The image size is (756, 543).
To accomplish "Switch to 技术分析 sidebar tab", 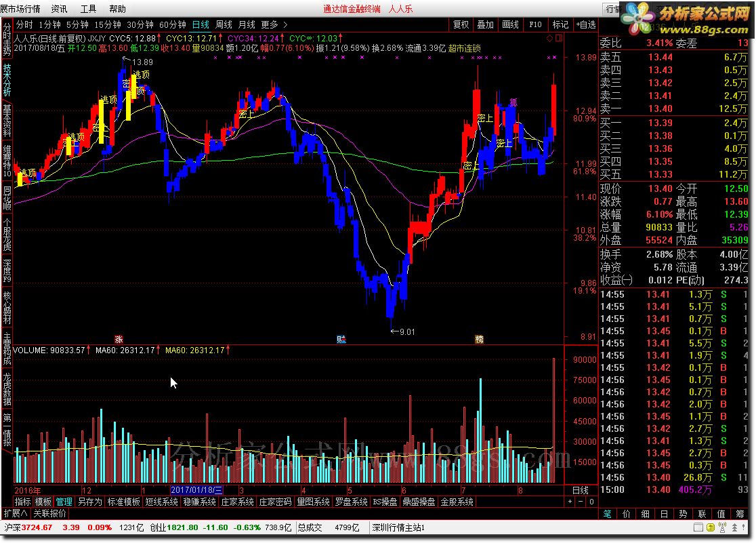I will (7, 80).
